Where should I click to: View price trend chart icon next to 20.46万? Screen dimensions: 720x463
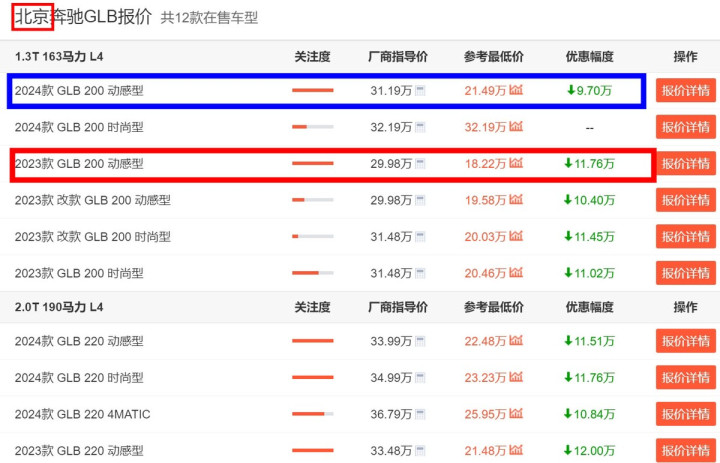pyautogui.click(x=516, y=272)
